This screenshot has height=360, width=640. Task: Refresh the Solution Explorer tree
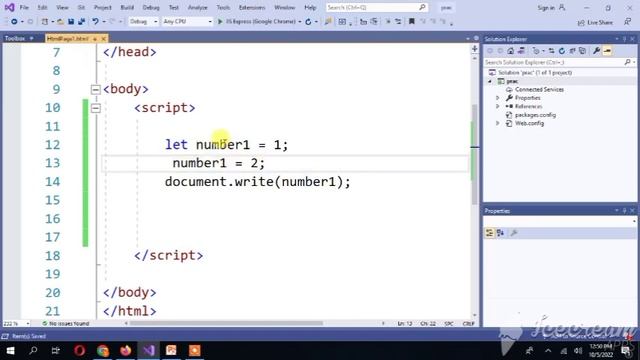point(562,51)
